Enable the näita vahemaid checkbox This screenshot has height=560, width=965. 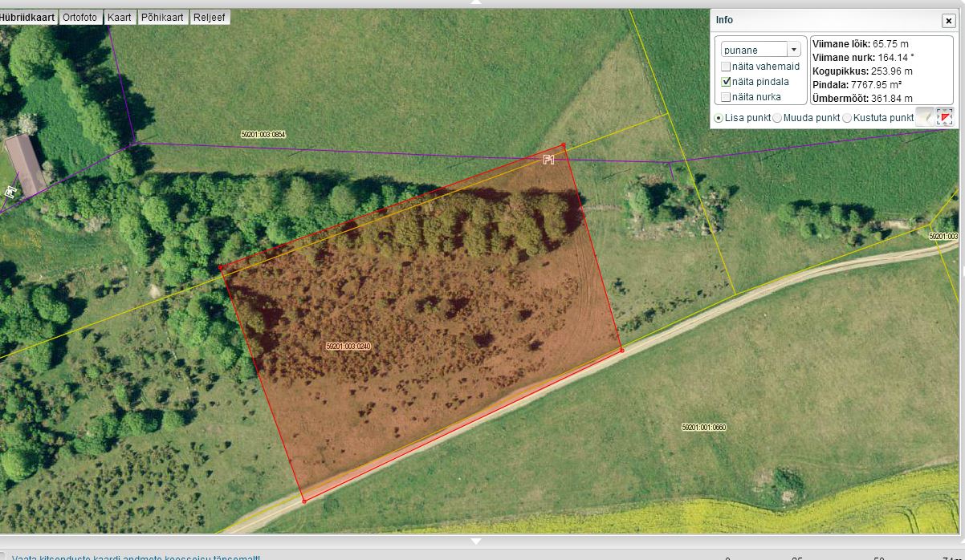click(x=727, y=67)
